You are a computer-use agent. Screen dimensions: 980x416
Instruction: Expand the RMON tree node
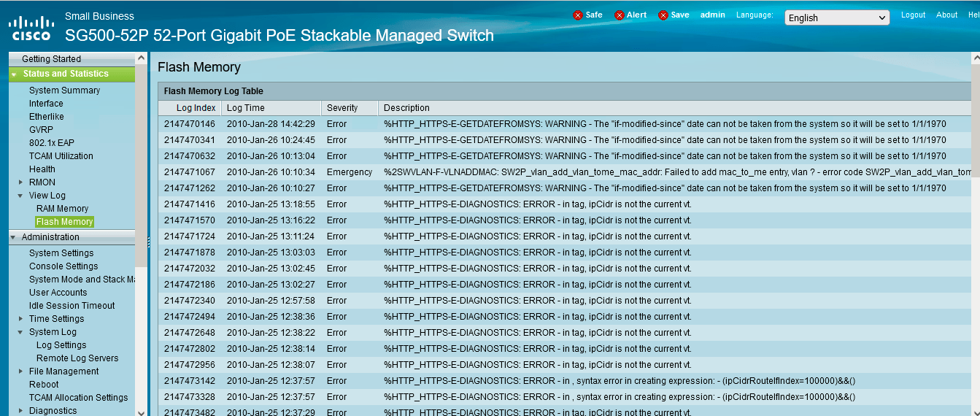click(20, 182)
